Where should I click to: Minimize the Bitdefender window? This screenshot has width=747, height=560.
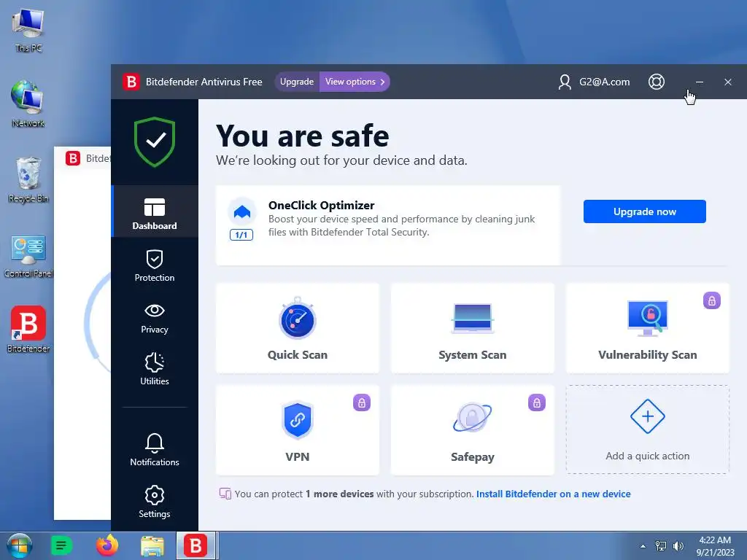700,82
